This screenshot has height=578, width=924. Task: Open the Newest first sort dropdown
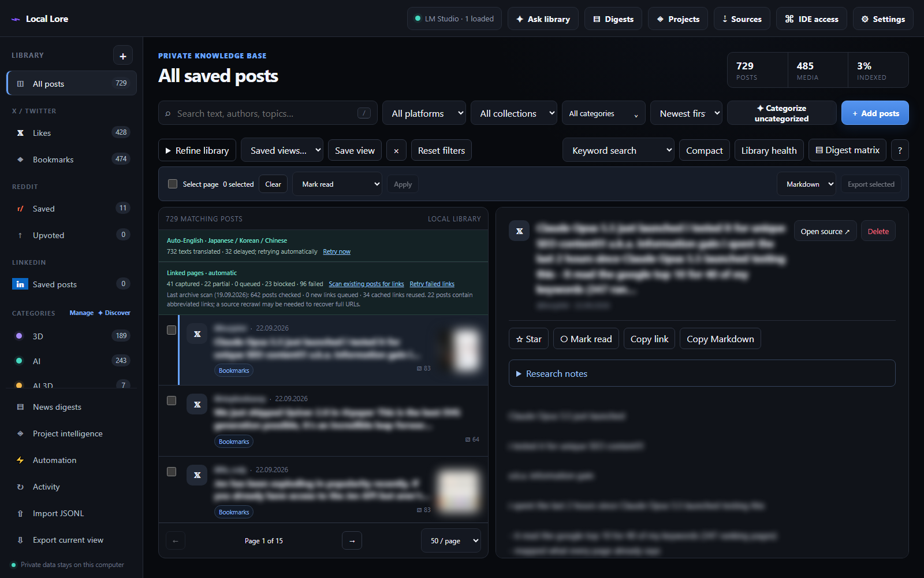click(x=686, y=113)
